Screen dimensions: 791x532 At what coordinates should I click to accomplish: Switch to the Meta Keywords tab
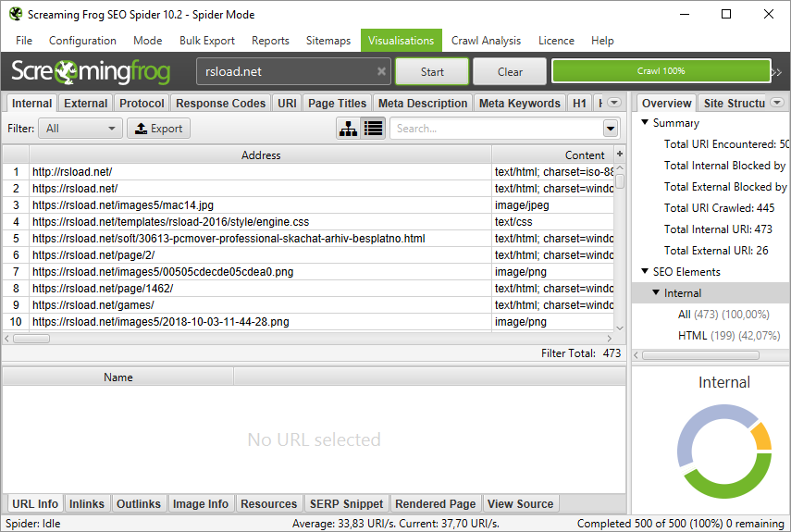520,104
